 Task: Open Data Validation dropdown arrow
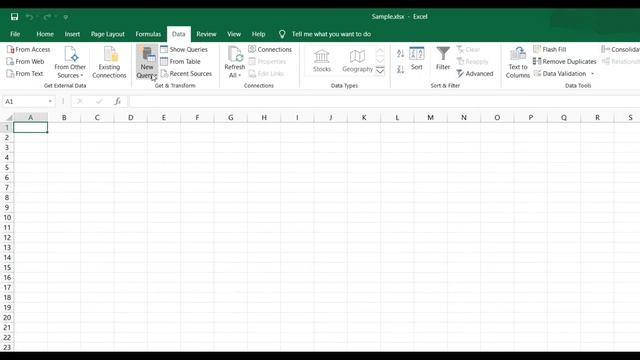tap(592, 74)
